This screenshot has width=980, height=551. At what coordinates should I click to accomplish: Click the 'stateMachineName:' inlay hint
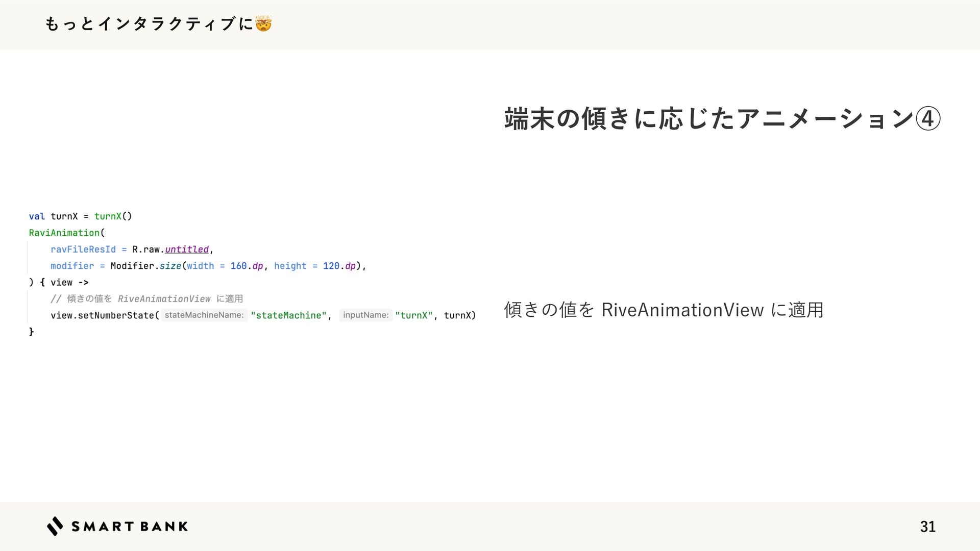204,315
